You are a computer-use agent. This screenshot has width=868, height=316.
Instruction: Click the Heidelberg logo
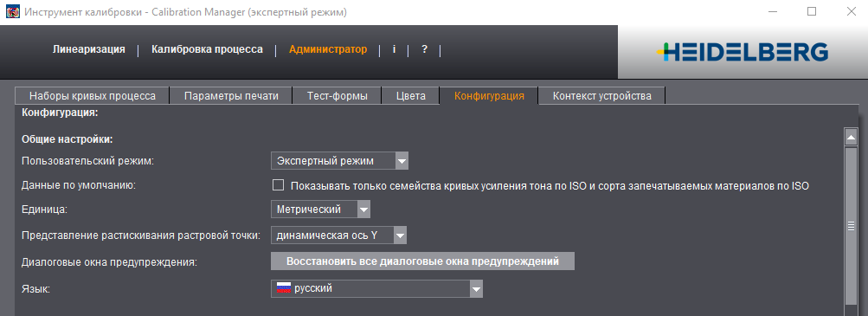coord(743,52)
